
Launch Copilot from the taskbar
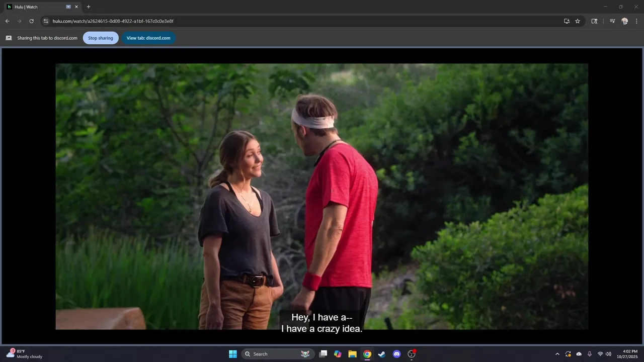[x=338, y=354]
